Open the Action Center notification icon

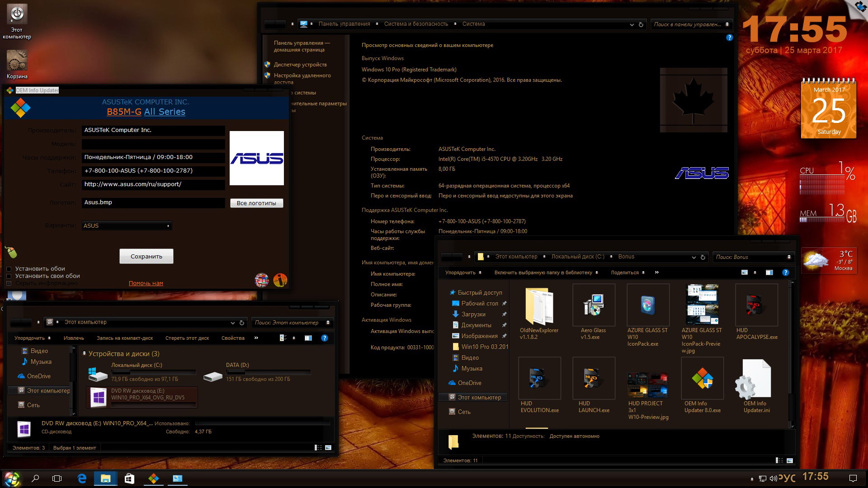click(853, 479)
